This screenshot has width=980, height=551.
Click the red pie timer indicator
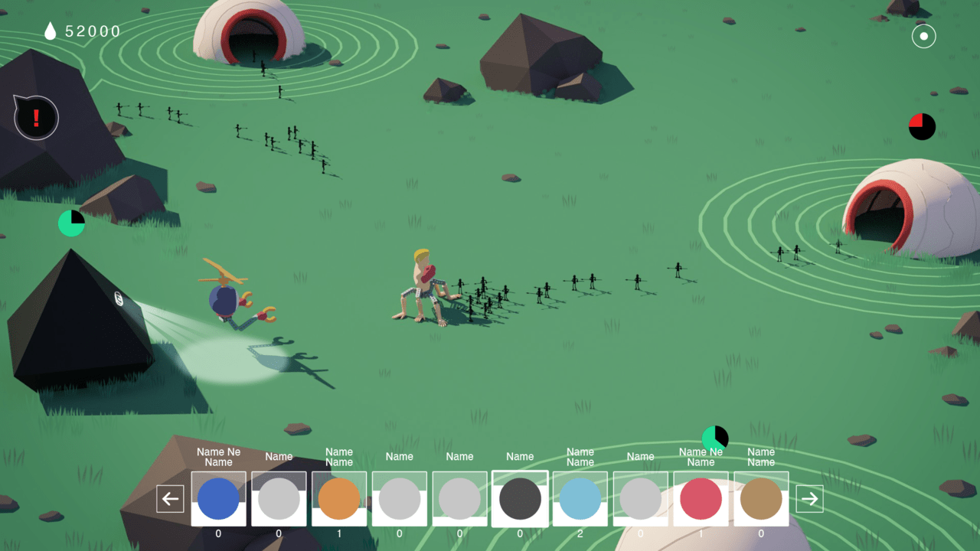click(x=922, y=126)
